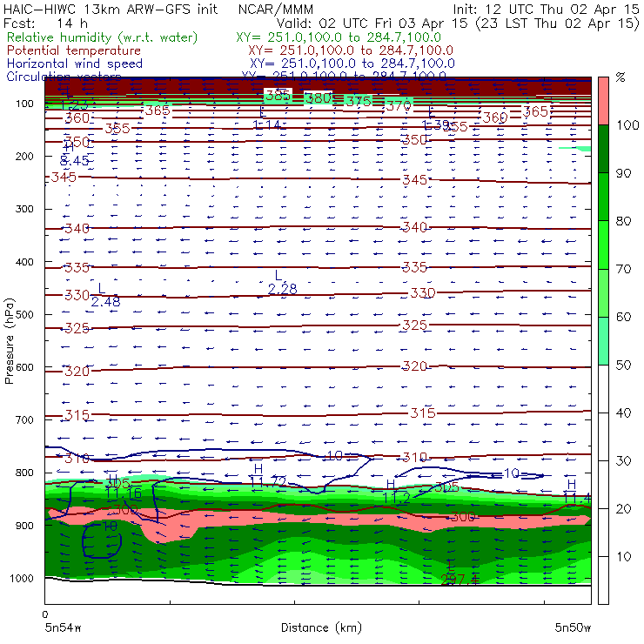Click the green 'Relative humidity (w.r.t. water)' legend
644x644 pixels.
103,37
